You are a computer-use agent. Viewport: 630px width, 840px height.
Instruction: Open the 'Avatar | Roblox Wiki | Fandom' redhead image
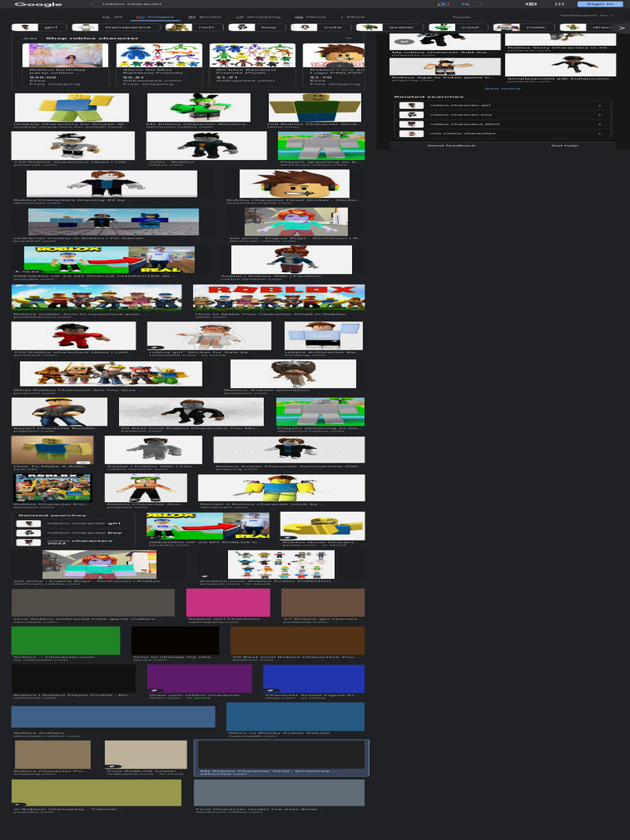[x=291, y=262]
